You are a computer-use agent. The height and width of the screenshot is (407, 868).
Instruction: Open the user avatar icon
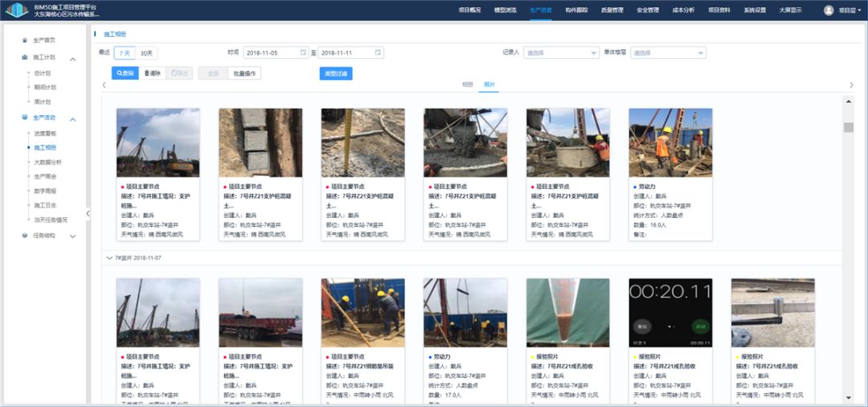pyautogui.click(x=829, y=10)
